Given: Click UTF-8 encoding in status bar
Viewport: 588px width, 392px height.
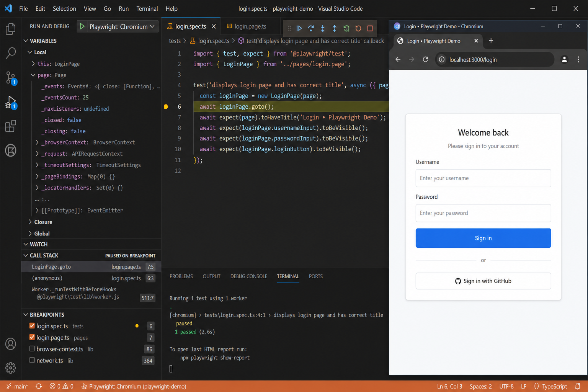Looking at the screenshot, I should (506, 386).
